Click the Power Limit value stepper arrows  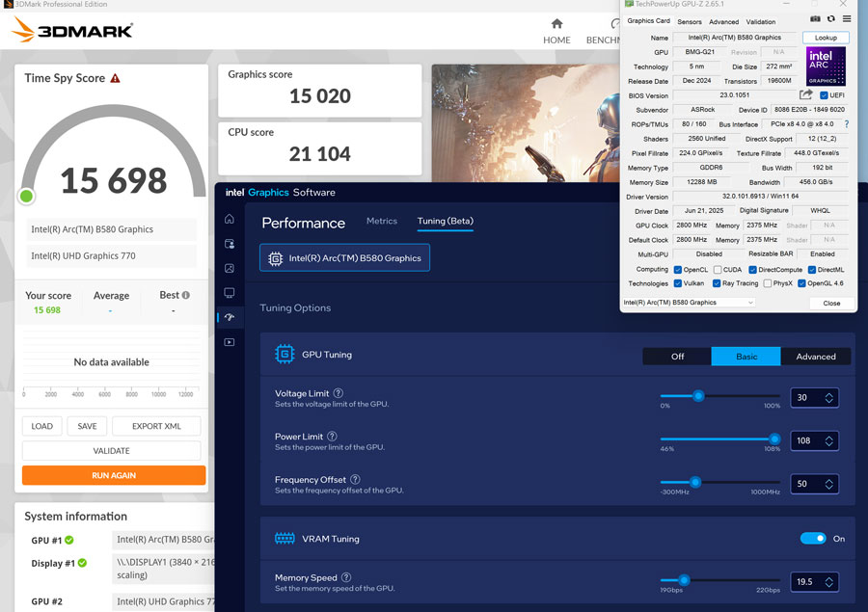pyautogui.click(x=828, y=440)
